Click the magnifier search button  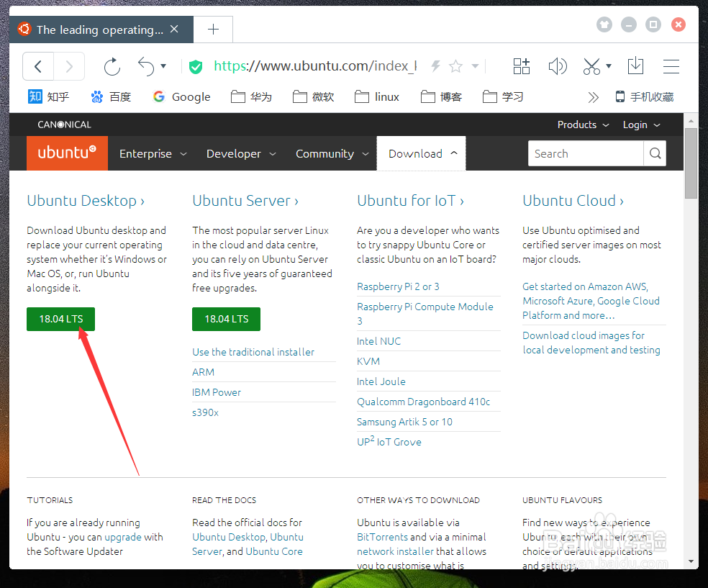pos(655,153)
